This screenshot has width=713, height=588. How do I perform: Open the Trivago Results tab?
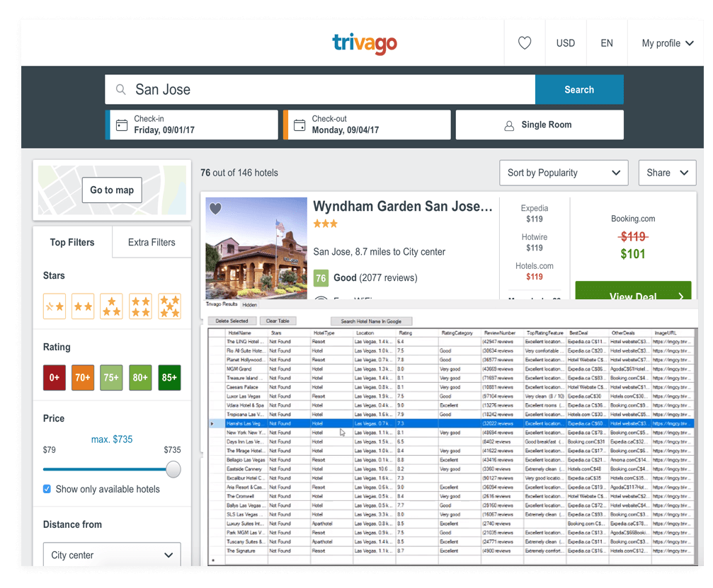click(222, 304)
